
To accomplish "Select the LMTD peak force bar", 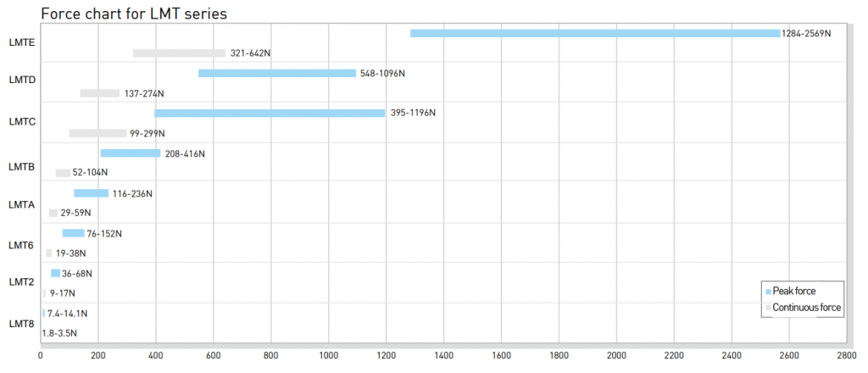I will (x=277, y=73).
